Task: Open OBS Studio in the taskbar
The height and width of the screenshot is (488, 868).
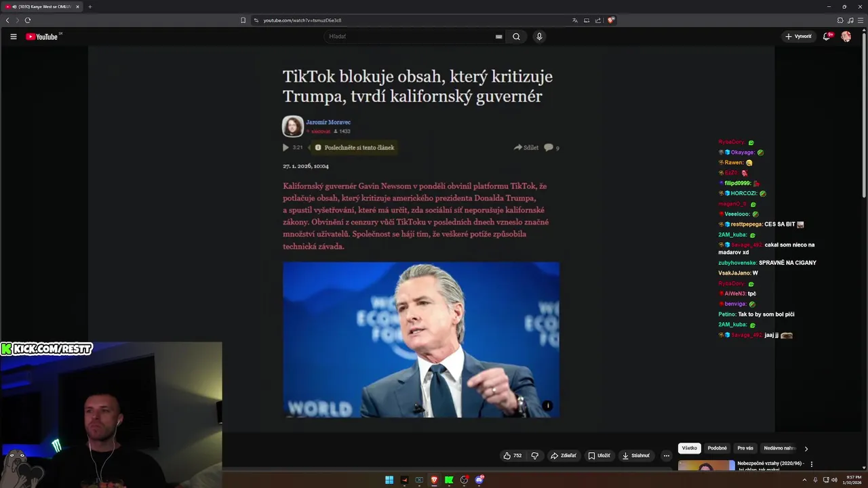Action: 464,480
